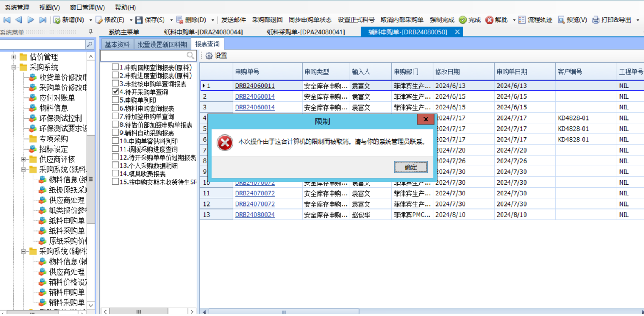This screenshot has height=316, width=644.
Task: Go to next record arrow
Action: (31, 20)
